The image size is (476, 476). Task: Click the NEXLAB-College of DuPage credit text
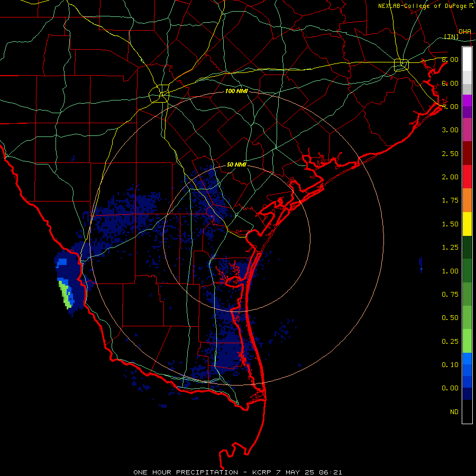click(425, 6)
